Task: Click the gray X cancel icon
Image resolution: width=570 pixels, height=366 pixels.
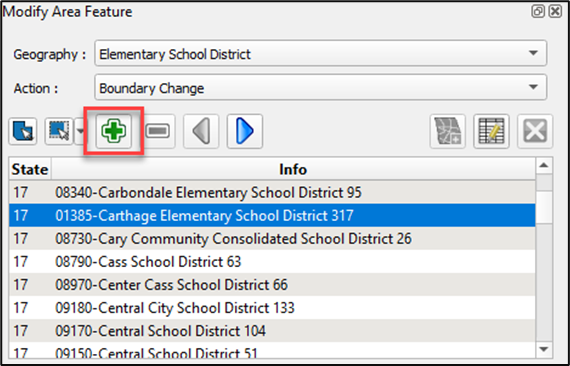Action: (x=535, y=131)
